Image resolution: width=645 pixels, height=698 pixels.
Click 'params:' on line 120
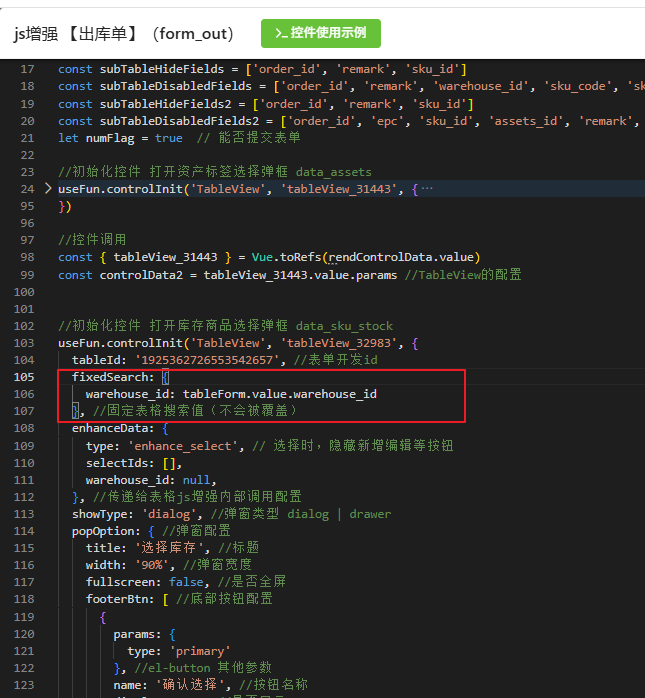(x=137, y=634)
